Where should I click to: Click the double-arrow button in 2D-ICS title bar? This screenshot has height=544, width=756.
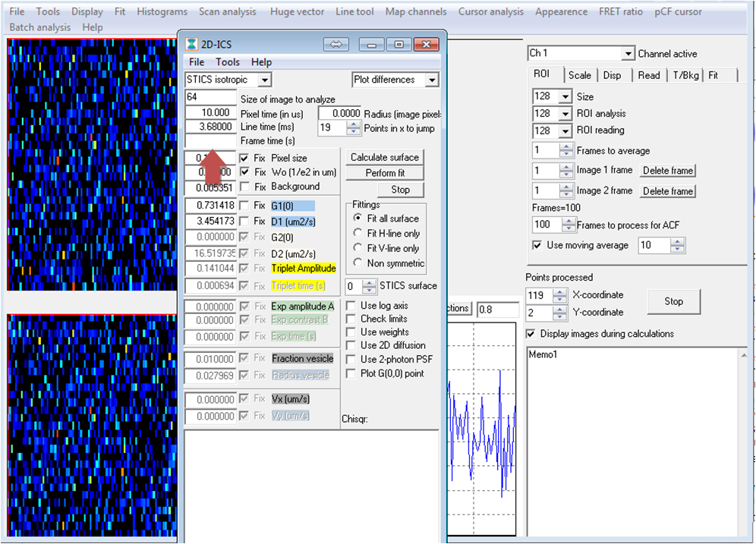[336, 44]
